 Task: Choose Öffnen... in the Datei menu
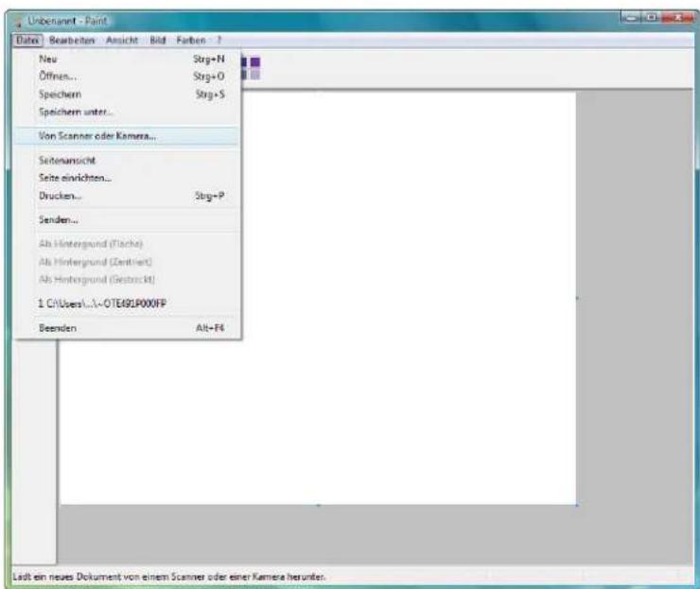[128, 77]
